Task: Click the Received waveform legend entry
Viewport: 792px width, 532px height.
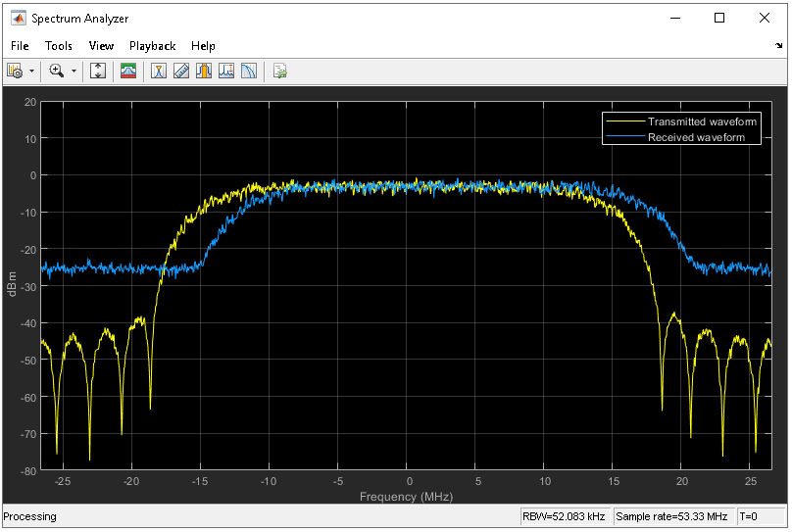Action: click(696, 137)
